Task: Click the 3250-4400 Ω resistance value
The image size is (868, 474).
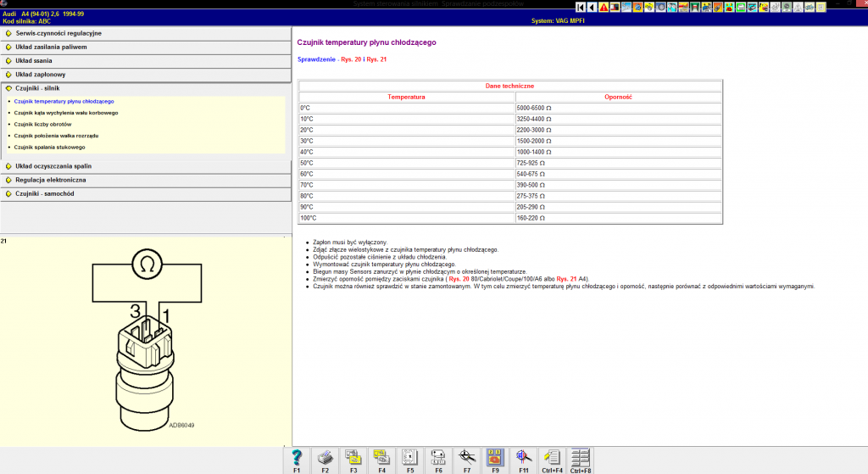Action: tap(534, 119)
